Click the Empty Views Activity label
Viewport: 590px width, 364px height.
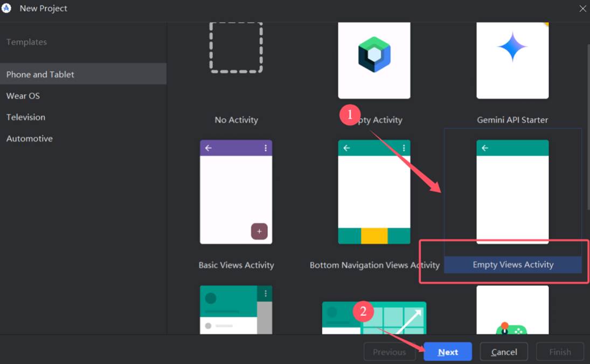pos(513,265)
